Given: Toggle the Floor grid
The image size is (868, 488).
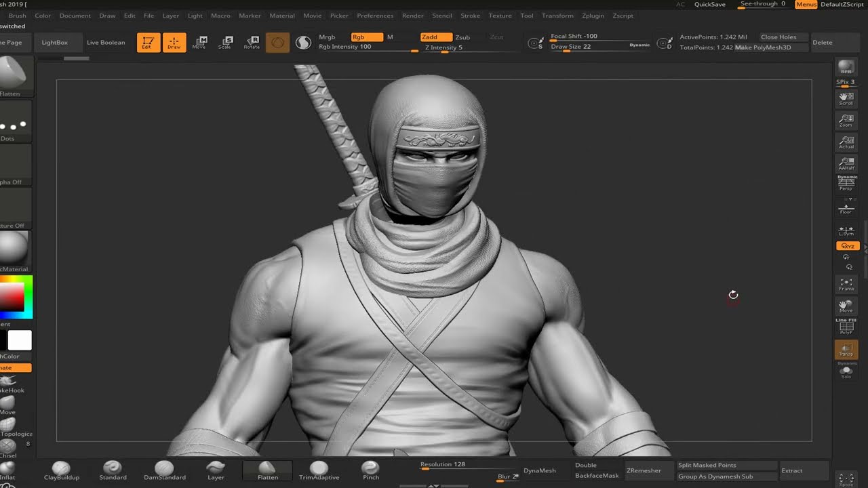Looking at the screenshot, I should pos(846,208).
